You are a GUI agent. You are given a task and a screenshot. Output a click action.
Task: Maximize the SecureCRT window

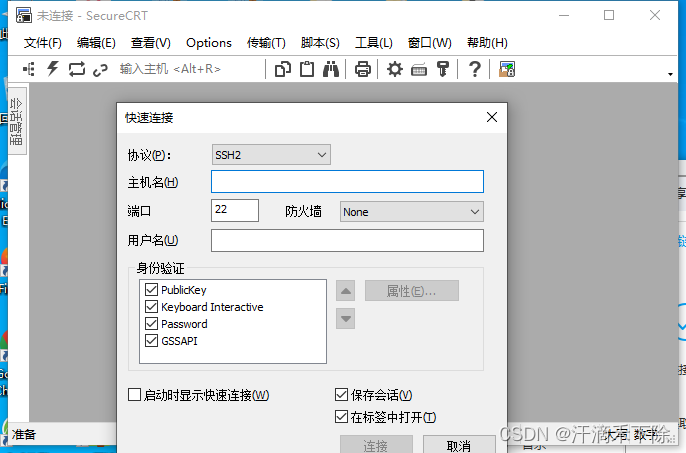[x=609, y=15]
